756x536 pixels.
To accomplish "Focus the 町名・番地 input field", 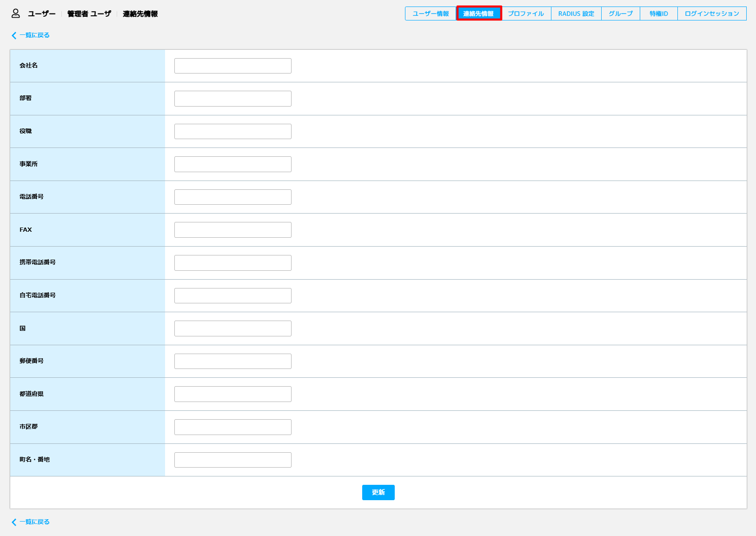I will [233, 460].
